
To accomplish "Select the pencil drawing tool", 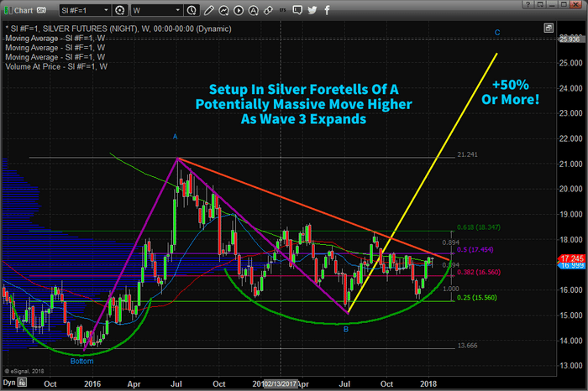I will click(208, 10).
